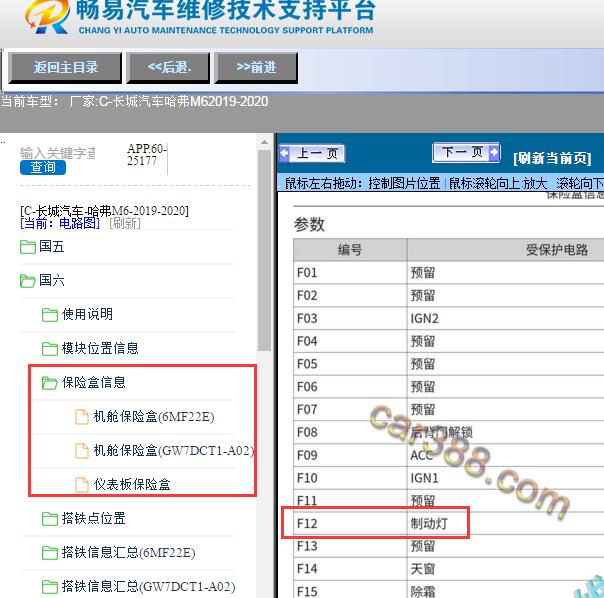Open 机舱保险盒(6MF22E) page
The height and width of the screenshot is (598, 604).
pyautogui.click(x=154, y=417)
